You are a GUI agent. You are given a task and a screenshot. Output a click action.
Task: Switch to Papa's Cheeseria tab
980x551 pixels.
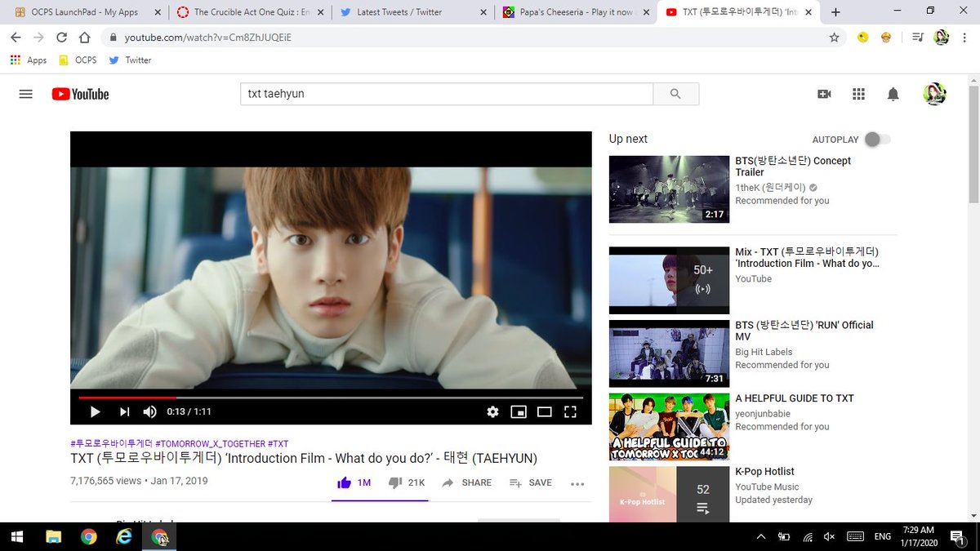point(577,12)
